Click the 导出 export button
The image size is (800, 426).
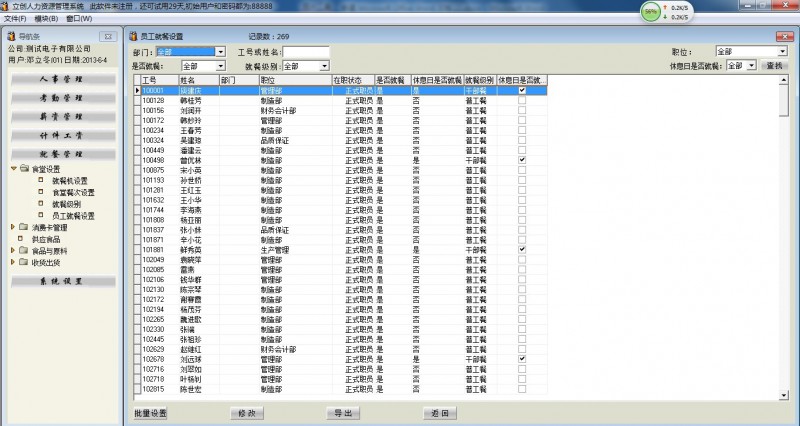pos(342,412)
